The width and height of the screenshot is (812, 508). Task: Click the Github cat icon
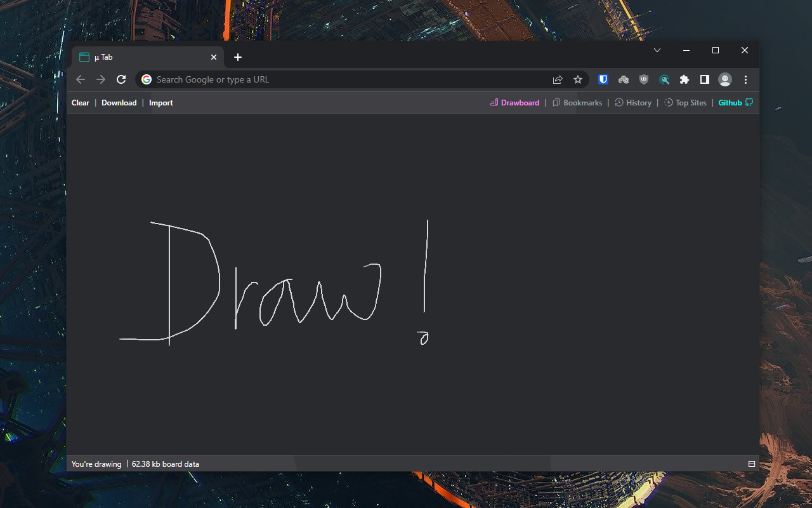pyautogui.click(x=749, y=102)
